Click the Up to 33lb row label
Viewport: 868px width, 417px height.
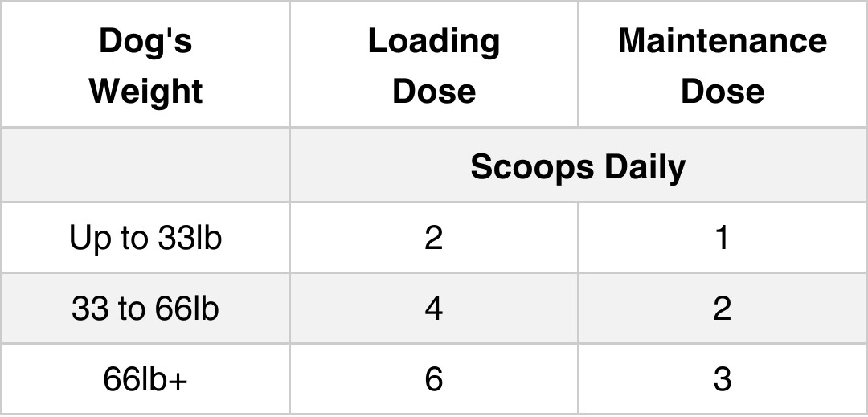pyautogui.click(x=145, y=238)
